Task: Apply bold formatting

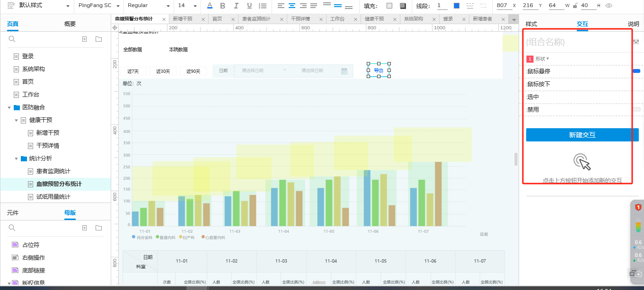Action: (x=223, y=6)
